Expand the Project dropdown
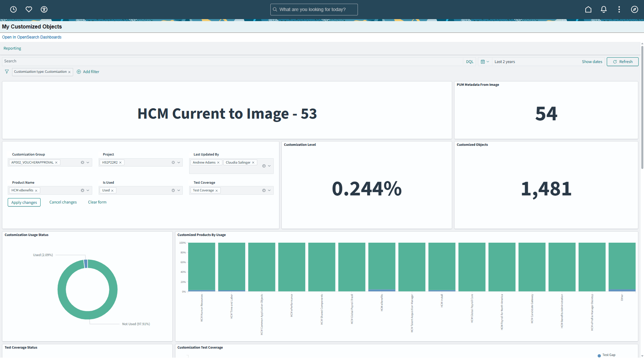644x362 pixels. pos(179,163)
